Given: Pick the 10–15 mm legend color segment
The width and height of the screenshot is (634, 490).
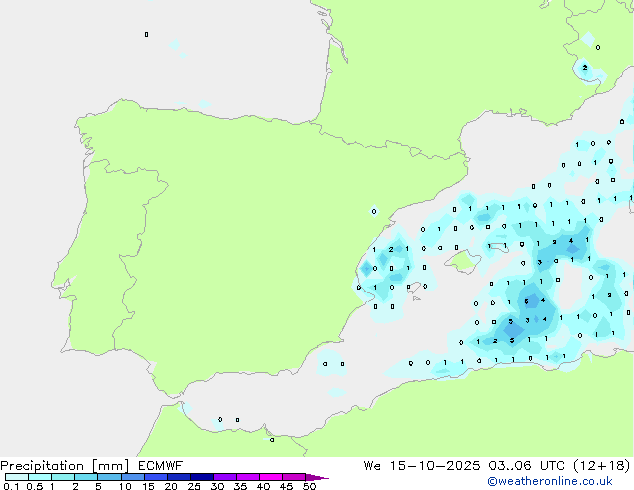Looking at the screenshot, I should 132,477.
